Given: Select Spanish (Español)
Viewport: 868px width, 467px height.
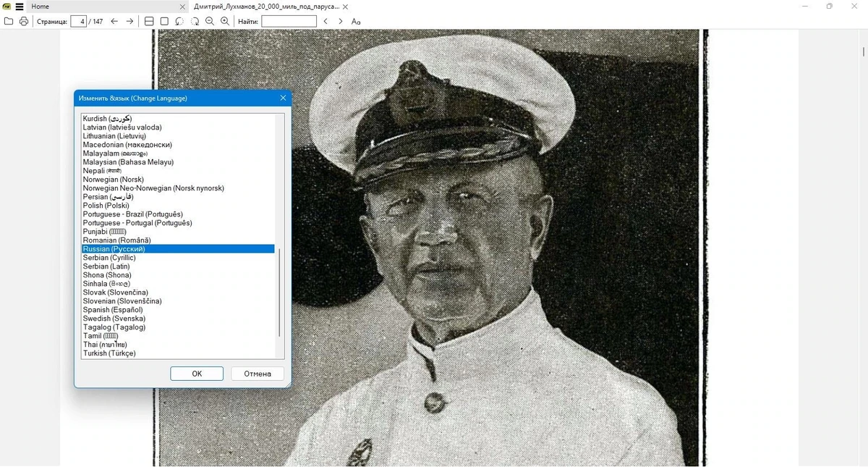Looking at the screenshot, I should pos(178,310).
